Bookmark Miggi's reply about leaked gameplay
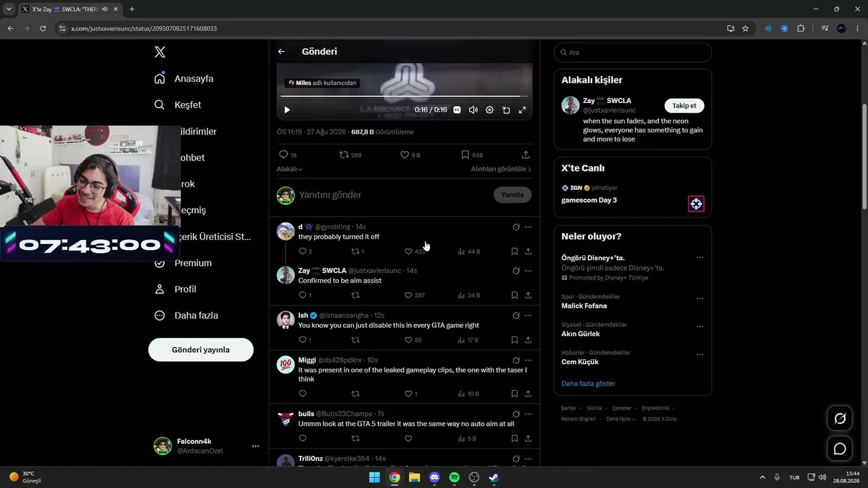Screen dimensions: 868x488 pyautogui.click(x=515, y=394)
